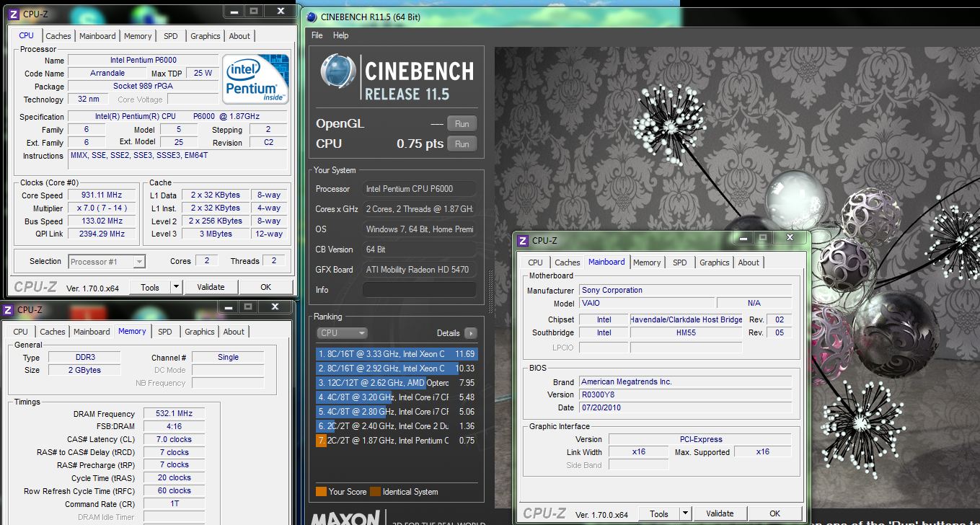Click the Info input field in Cinebench

[x=419, y=290]
